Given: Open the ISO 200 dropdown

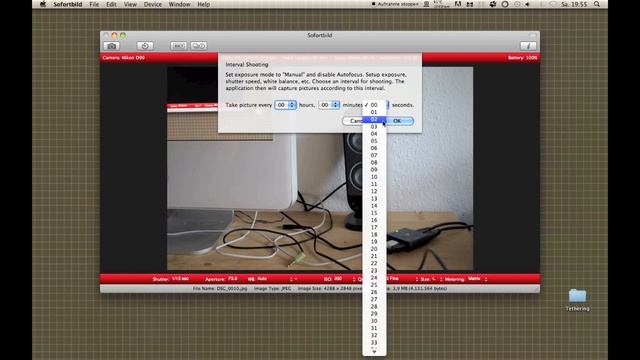Looking at the screenshot, I should [x=340, y=279].
